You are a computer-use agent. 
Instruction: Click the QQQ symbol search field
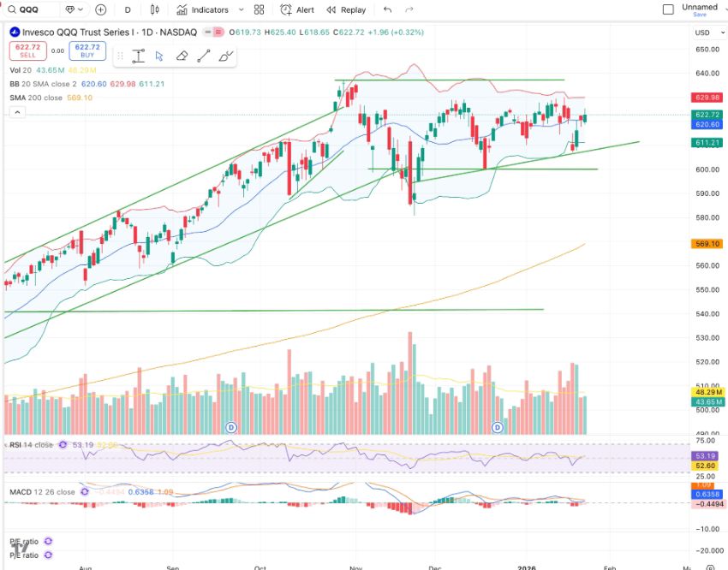point(31,10)
